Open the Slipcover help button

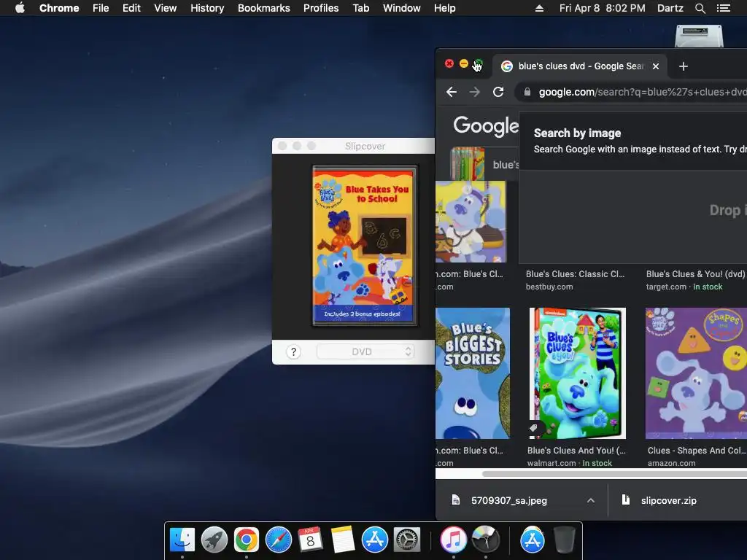click(x=293, y=352)
